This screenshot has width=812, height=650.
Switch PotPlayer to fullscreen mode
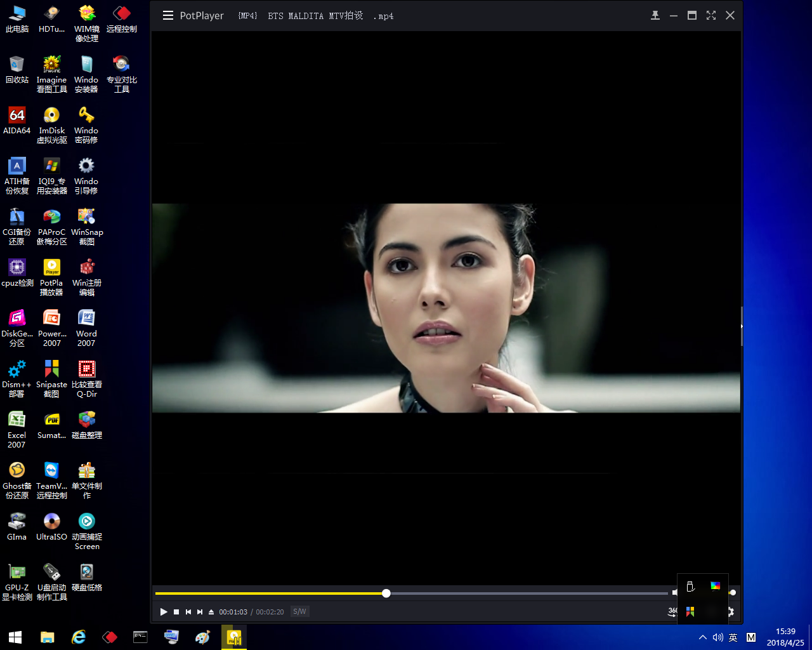(x=711, y=15)
